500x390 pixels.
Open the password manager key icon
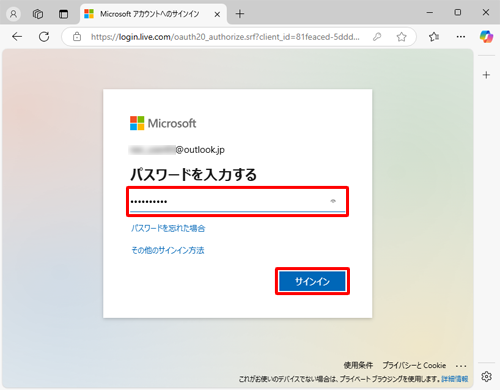(377, 37)
